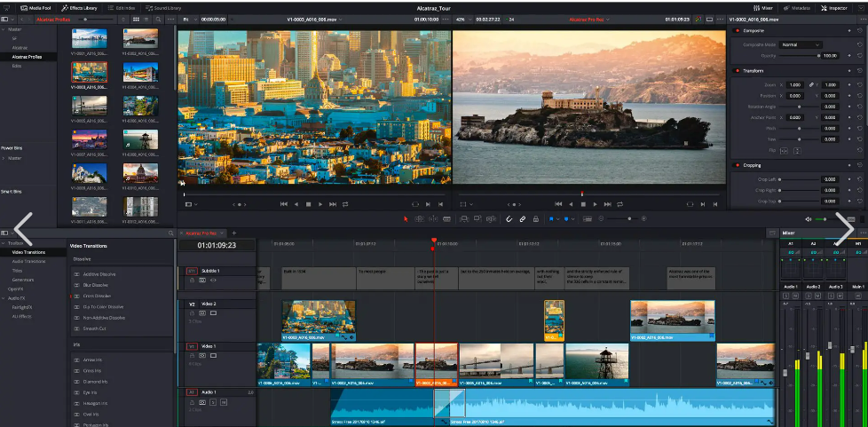This screenshot has height=427, width=868.
Task: Adjust the Opacity slider in Inspector
Action: tap(800, 56)
